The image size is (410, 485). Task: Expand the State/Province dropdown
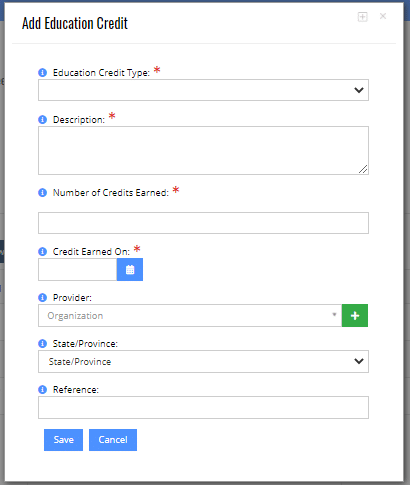[203, 361]
